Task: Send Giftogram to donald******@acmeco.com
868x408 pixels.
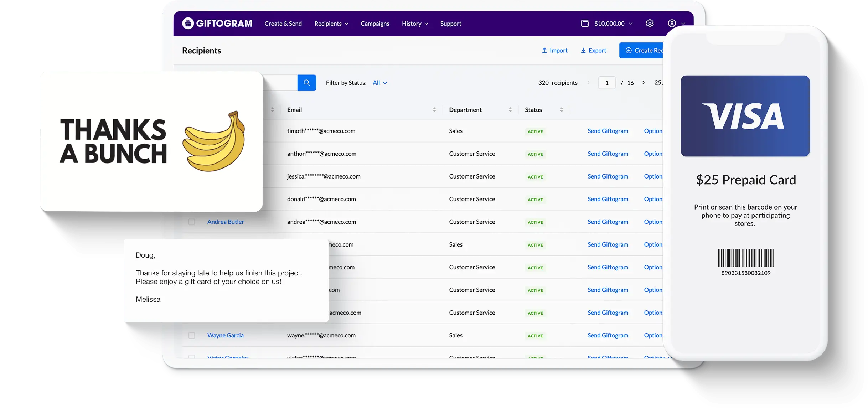Action: pyautogui.click(x=608, y=199)
